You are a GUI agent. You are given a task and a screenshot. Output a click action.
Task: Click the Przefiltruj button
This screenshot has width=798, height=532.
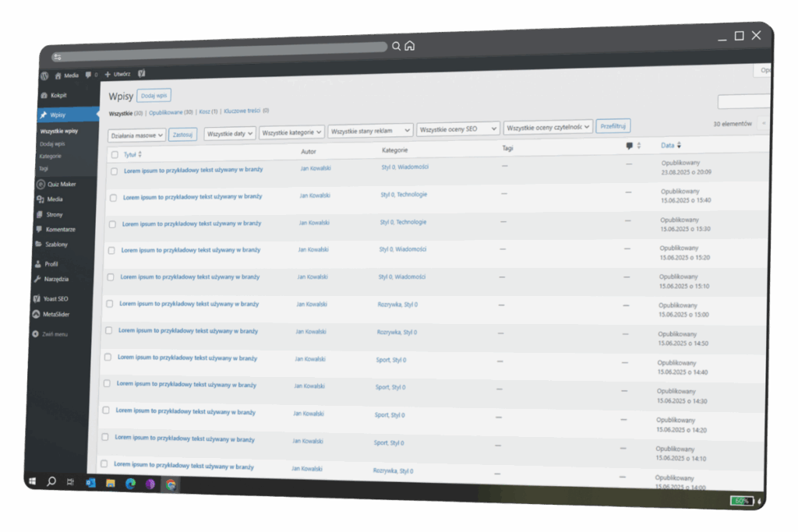pyautogui.click(x=613, y=125)
